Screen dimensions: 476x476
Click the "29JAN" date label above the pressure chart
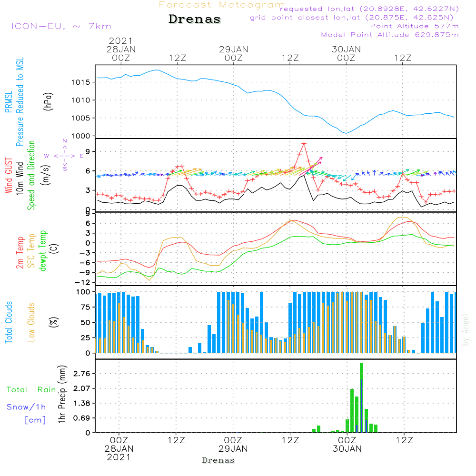pyautogui.click(x=233, y=50)
